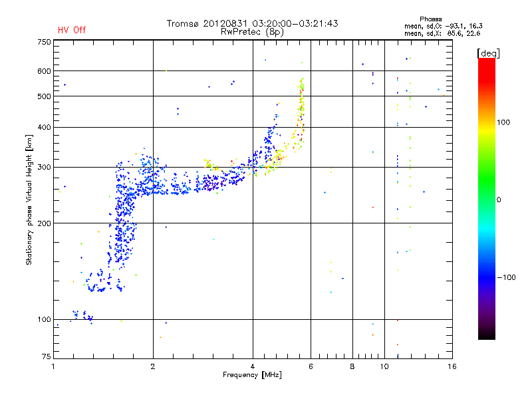The image size is (532, 399).
Task: Click the '6' frequency axis label
Action: (x=311, y=366)
